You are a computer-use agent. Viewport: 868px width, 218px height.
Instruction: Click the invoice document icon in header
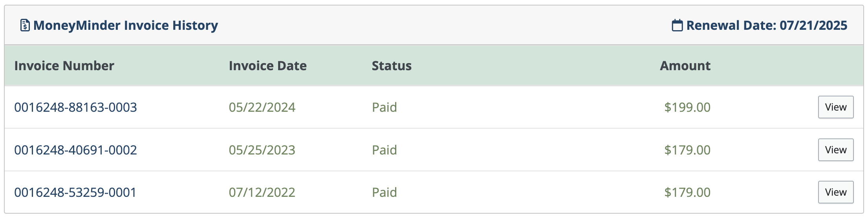point(25,25)
